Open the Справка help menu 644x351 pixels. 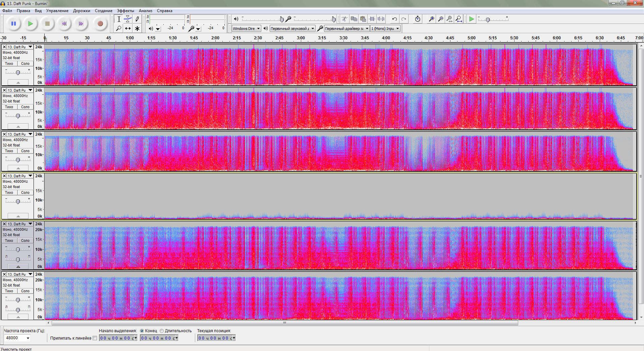click(165, 11)
